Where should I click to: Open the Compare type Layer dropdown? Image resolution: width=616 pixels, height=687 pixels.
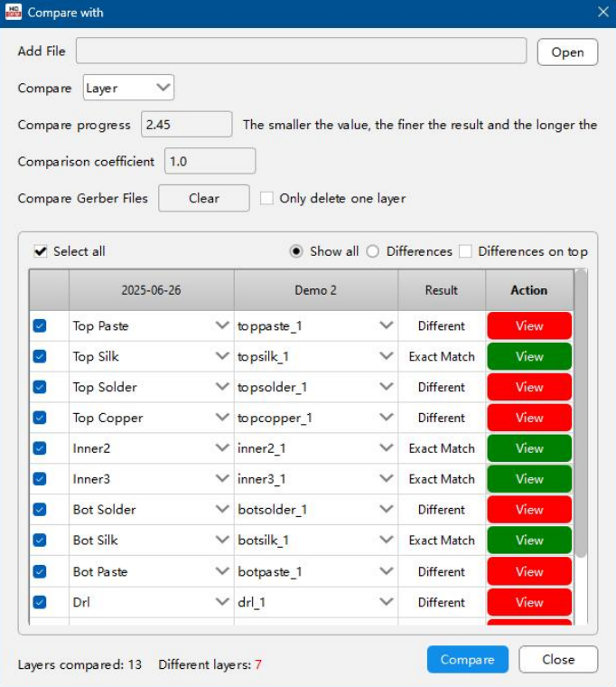point(128,88)
